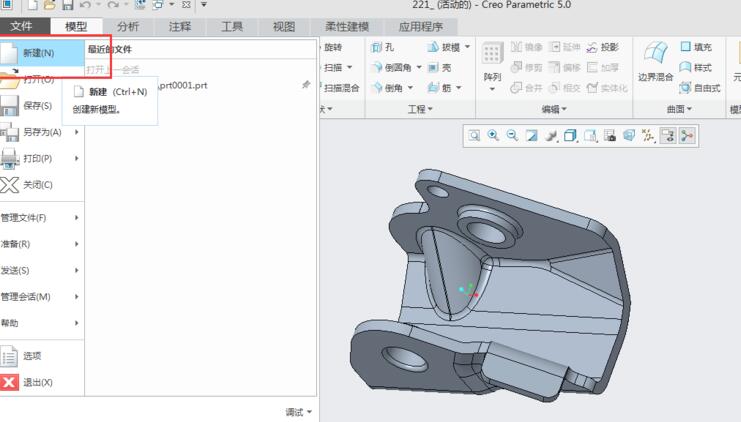
Task: Click the 投影 (Project) tool
Action: coord(603,47)
